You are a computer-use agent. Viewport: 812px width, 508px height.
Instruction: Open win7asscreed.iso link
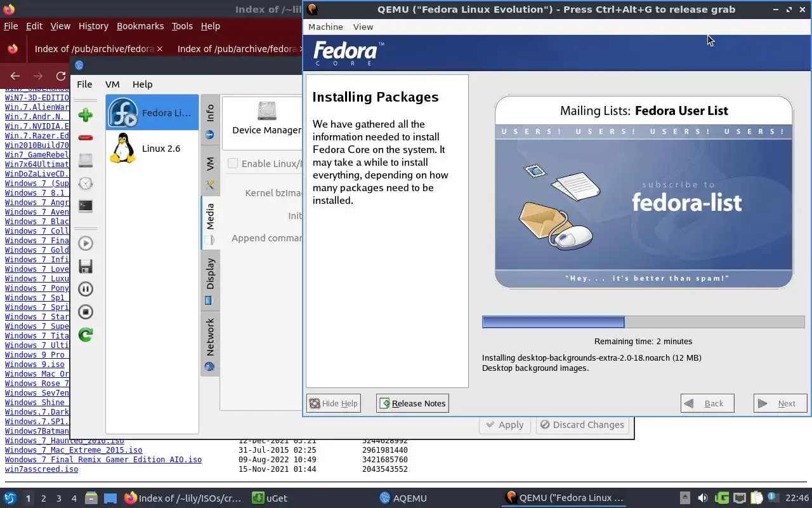coord(41,469)
